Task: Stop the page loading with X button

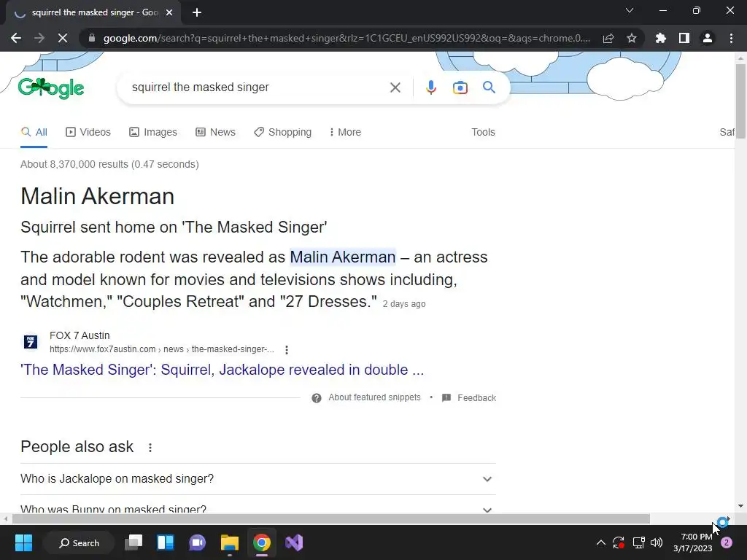Action: pos(63,38)
